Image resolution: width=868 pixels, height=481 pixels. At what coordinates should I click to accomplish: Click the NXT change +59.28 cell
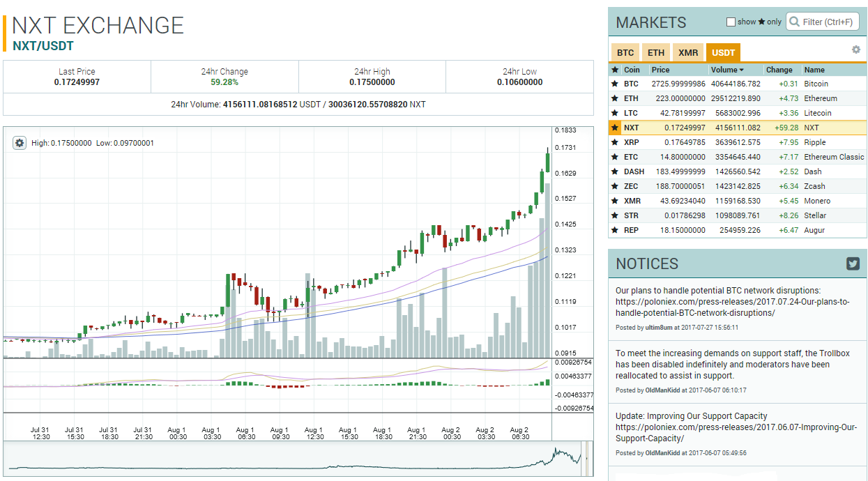point(786,128)
